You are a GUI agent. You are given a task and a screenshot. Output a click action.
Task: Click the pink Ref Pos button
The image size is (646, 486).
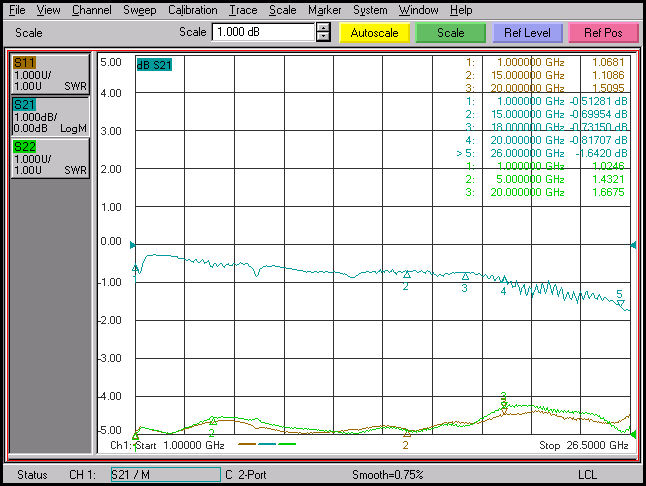click(x=603, y=32)
